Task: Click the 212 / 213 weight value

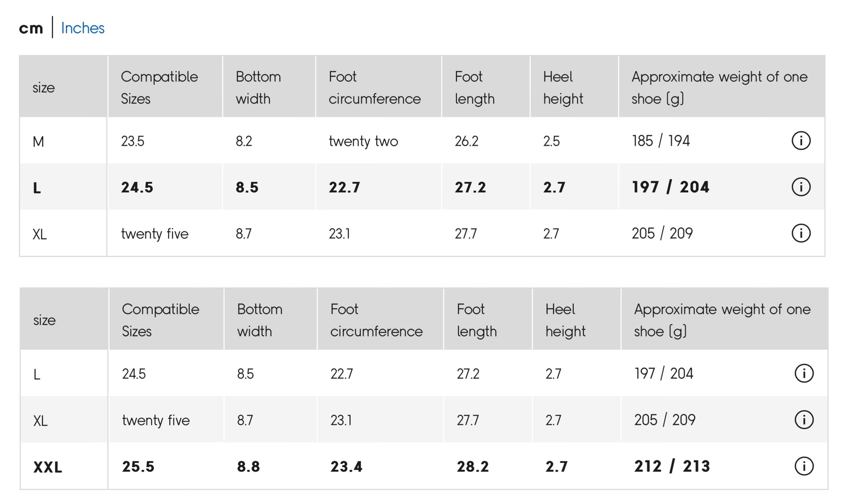Action: (x=672, y=466)
